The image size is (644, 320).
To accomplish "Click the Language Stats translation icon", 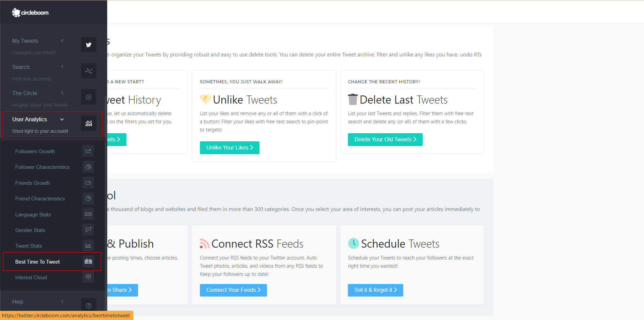I will click(x=88, y=214).
